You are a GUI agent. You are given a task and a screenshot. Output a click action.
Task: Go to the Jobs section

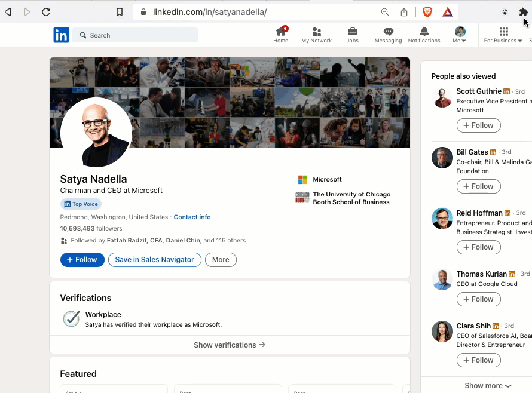(x=353, y=35)
